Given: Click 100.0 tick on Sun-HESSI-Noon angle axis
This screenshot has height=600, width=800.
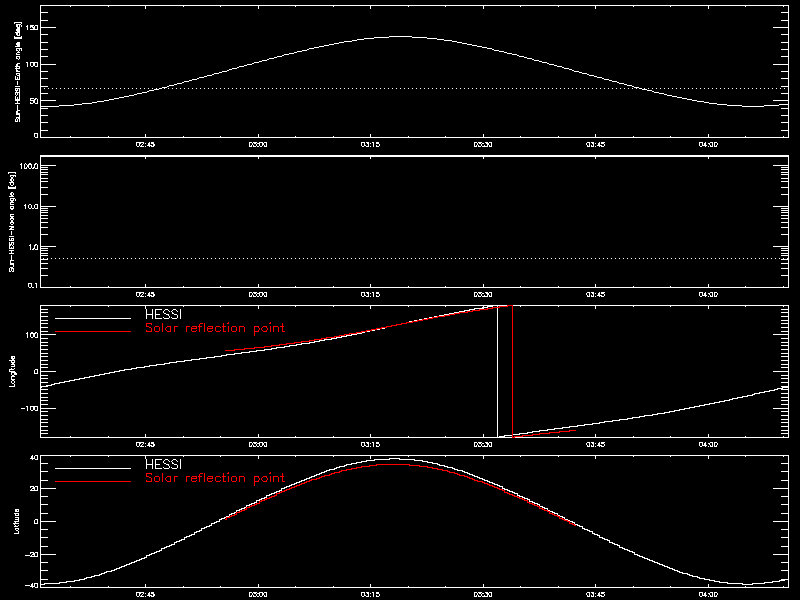Looking at the screenshot, I should (29, 166).
